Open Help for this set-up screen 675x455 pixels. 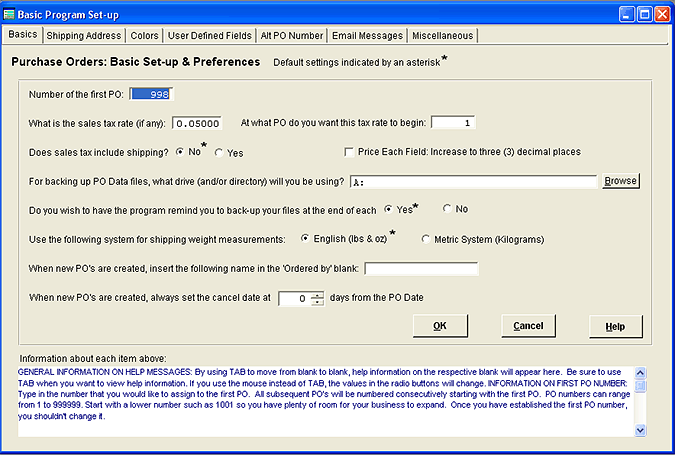[x=616, y=327]
